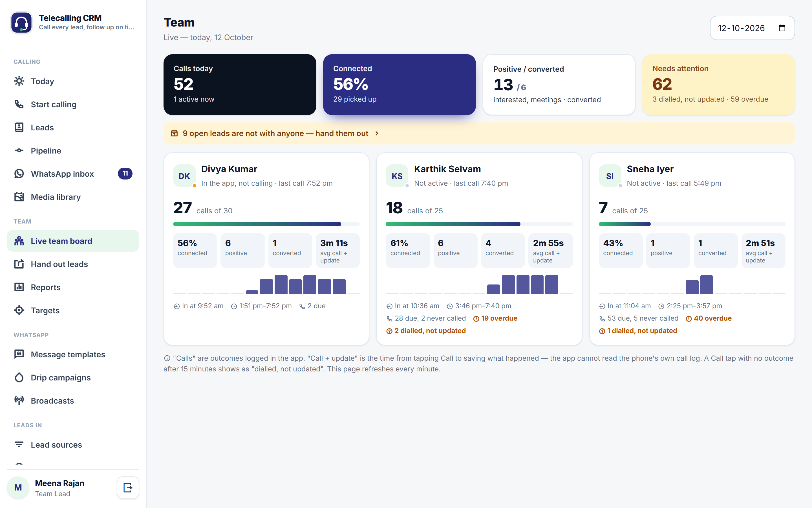Click the Broadcasts antenna icon
This screenshot has height=508, width=812.
tap(19, 400)
